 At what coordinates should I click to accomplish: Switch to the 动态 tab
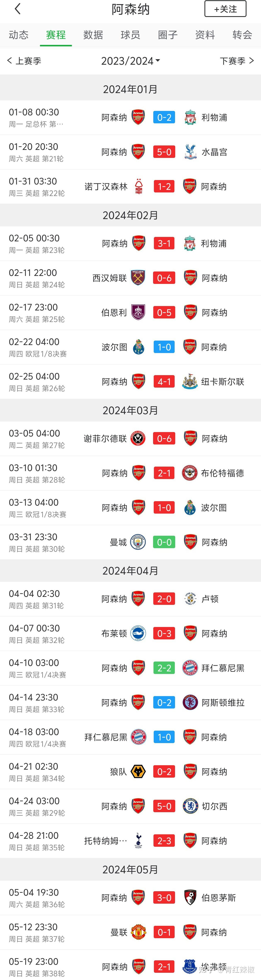19,35
